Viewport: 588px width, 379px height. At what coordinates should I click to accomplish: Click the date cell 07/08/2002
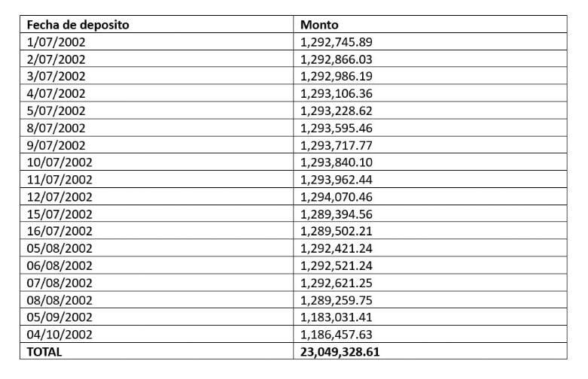tap(59, 282)
